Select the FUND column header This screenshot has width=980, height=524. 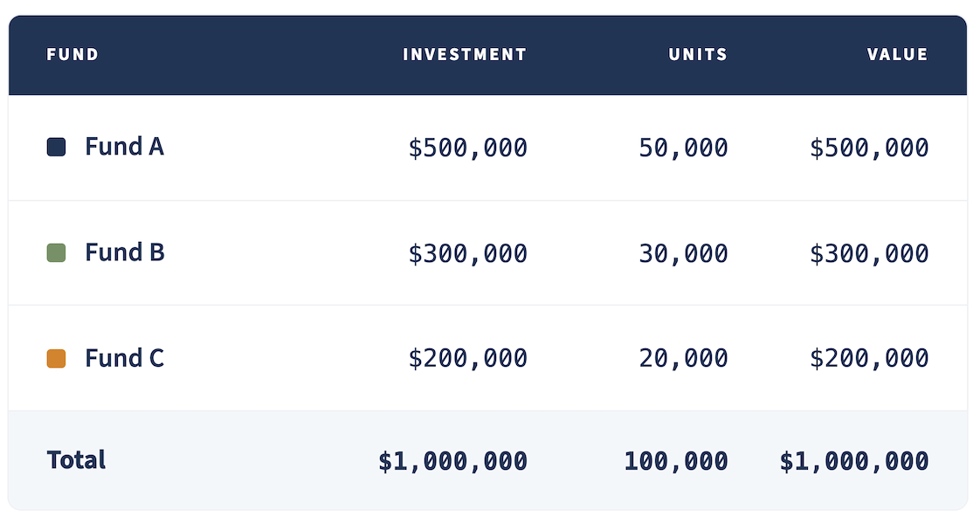72,54
